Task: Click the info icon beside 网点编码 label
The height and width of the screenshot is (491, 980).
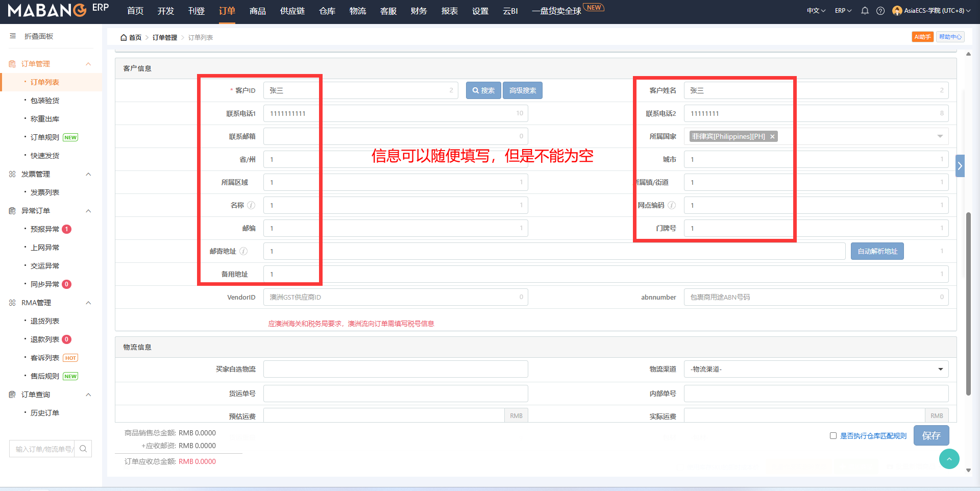Action: pyautogui.click(x=672, y=205)
